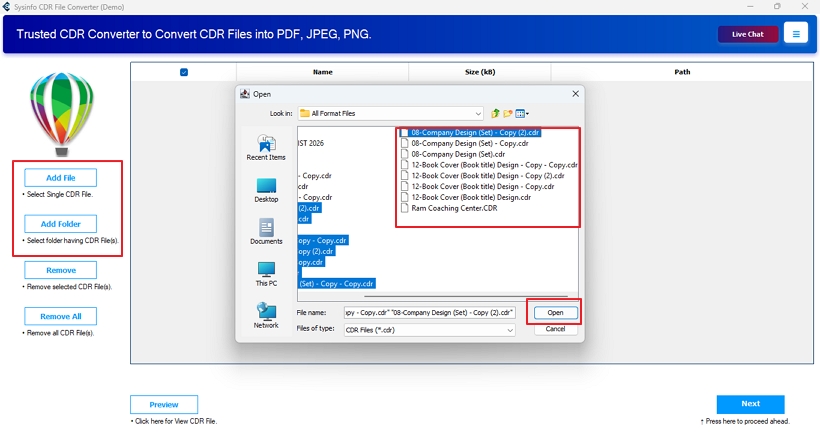The width and height of the screenshot is (820, 432).
Task: Create a new folder icon
Action: point(507,113)
